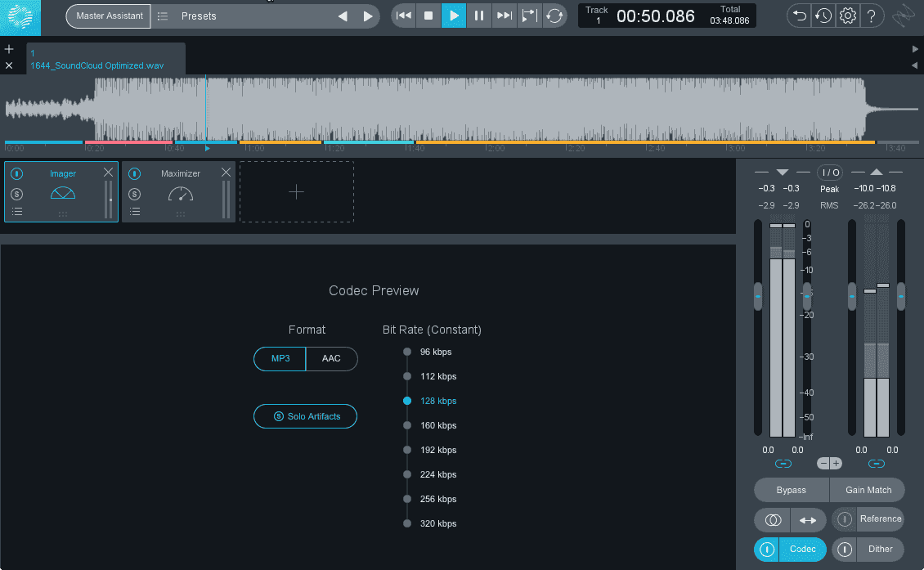Toggle play from loop-in marker icon
924x570 pixels.
click(x=529, y=16)
